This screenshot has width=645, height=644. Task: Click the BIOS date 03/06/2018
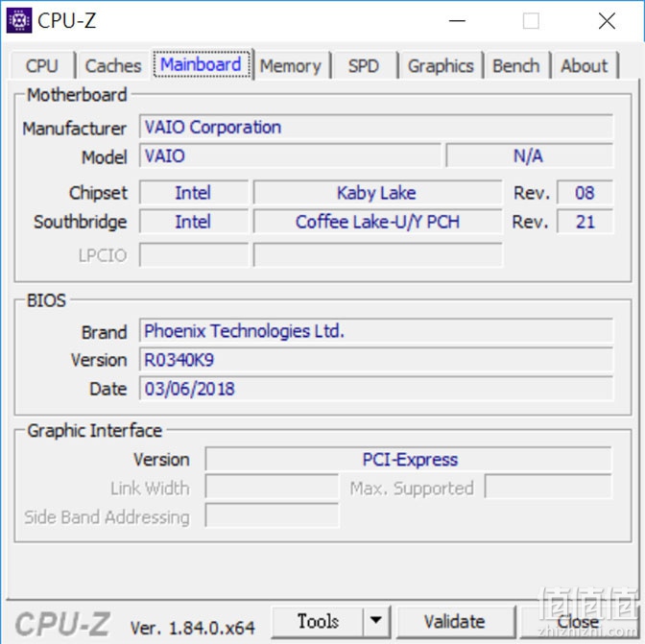point(376,389)
